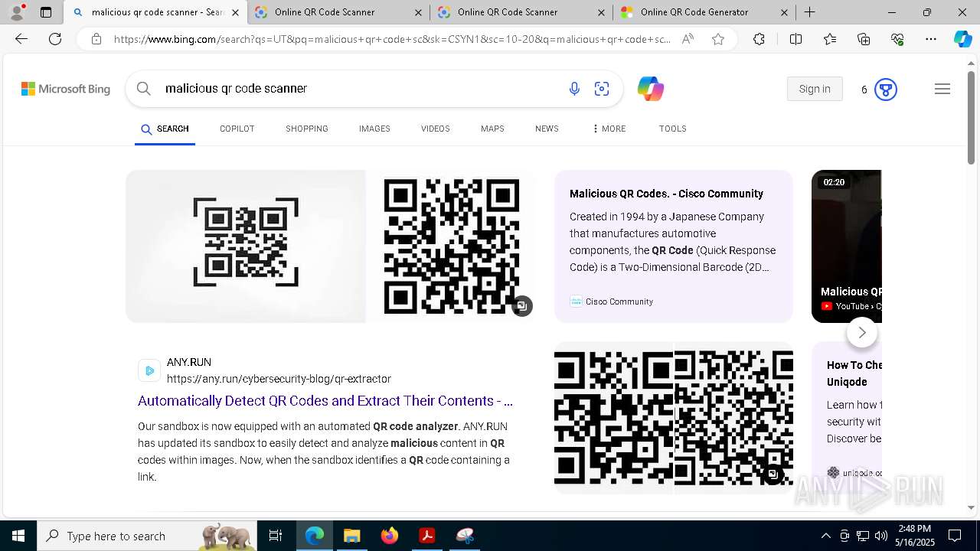Image resolution: width=980 pixels, height=551 pixels.
Task: Switch to COPILOT tab
Action: click(237, 129)
